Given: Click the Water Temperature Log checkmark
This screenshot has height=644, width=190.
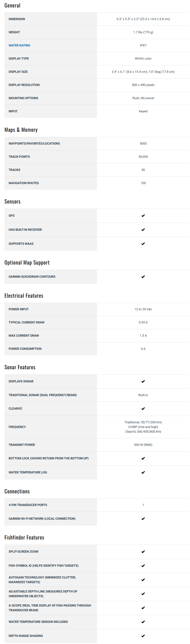Looking at the screenshot, I should coord(143,472).
